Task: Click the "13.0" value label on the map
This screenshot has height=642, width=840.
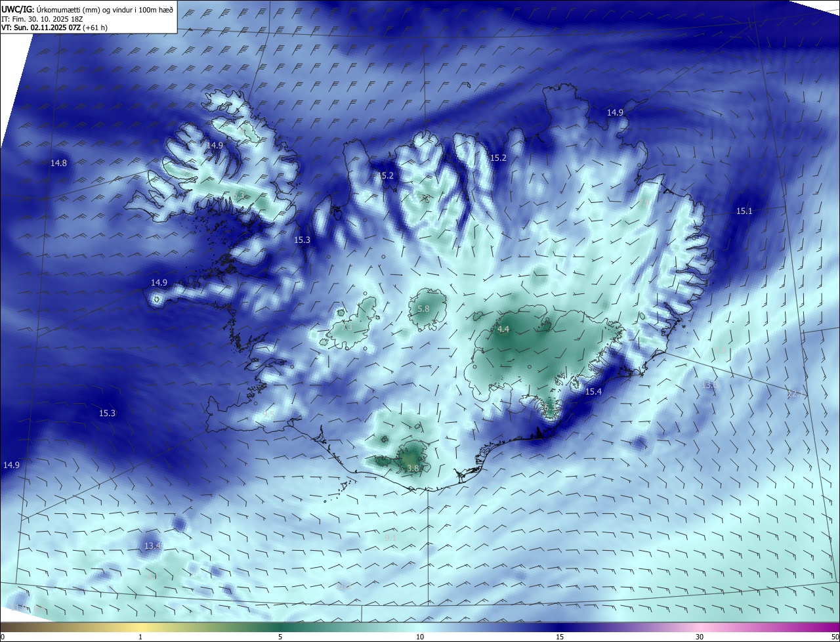Action: [709, 384]
